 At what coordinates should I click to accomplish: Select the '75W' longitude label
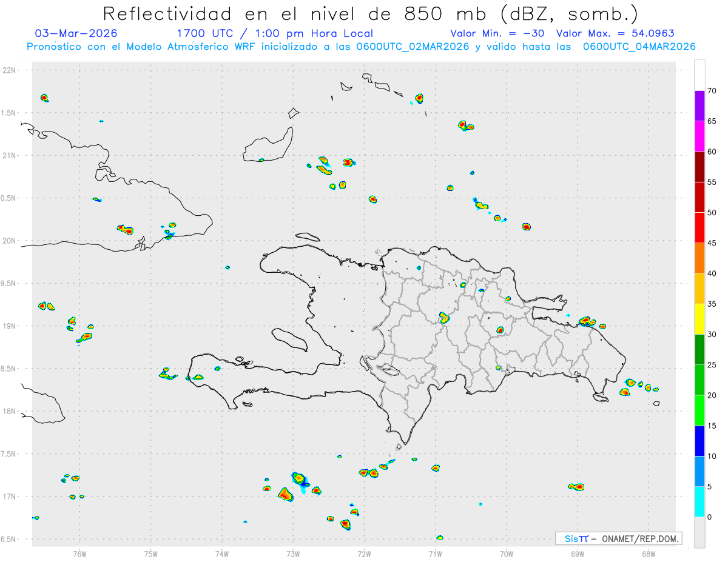tap(151, 554)
